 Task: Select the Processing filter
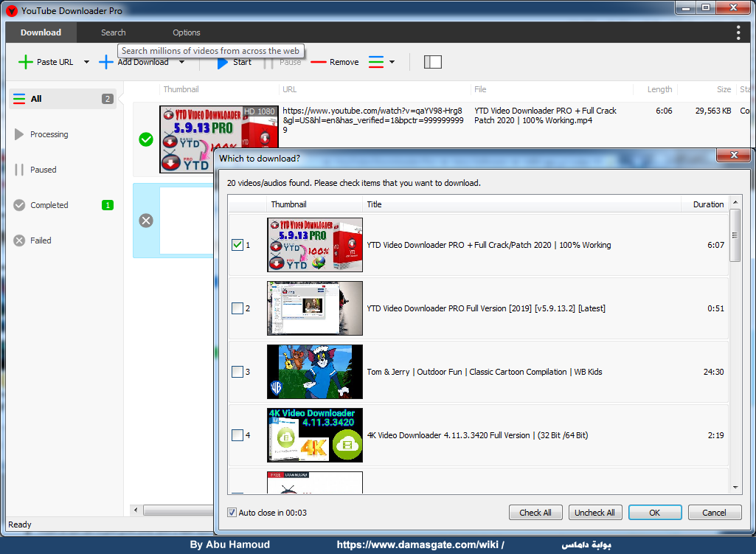[x=63, y=134]
